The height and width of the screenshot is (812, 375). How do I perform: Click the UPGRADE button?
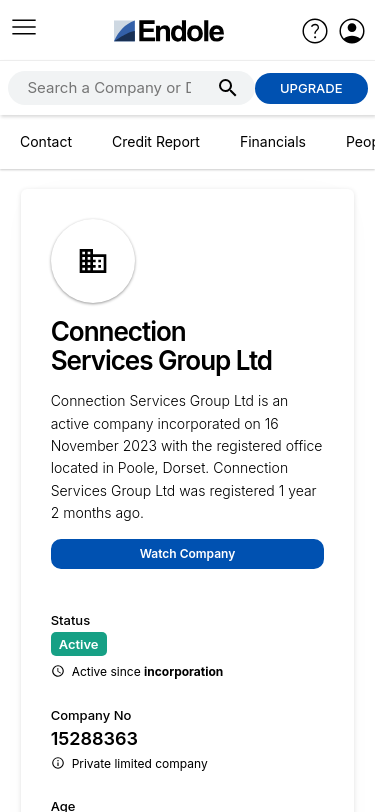[311, 89]
